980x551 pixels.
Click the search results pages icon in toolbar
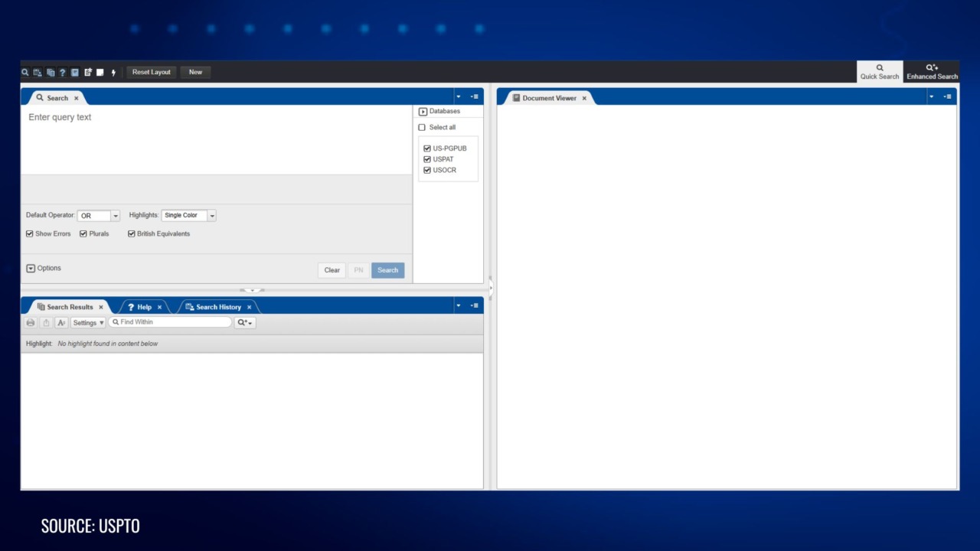(x=51, y=73)
